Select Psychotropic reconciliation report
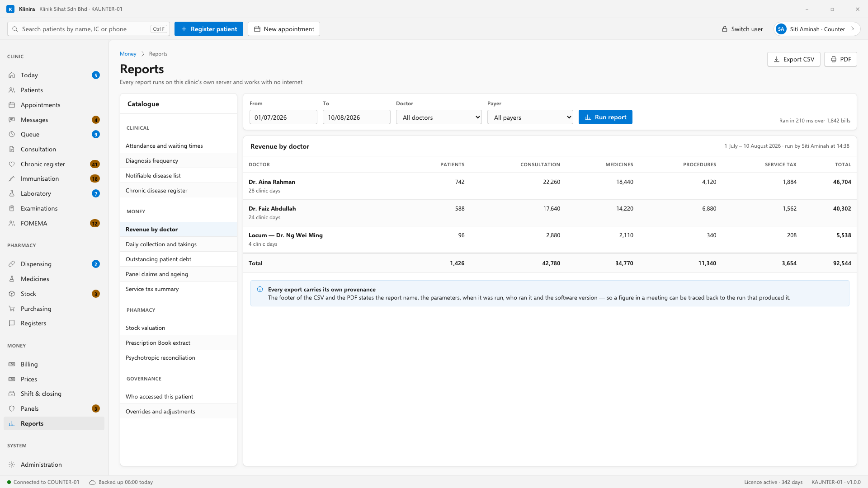Screen dimensions: 868x488 click(178, 357)
